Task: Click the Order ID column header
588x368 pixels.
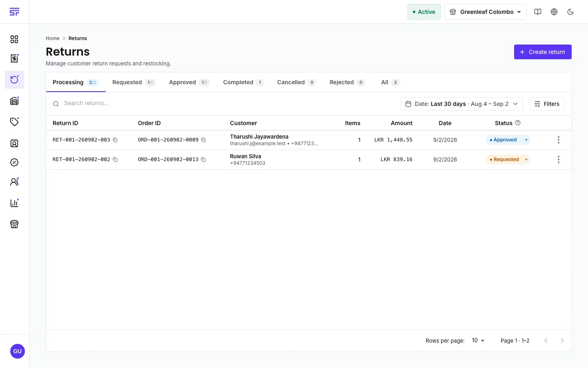Action: click(x=149, y=123)
